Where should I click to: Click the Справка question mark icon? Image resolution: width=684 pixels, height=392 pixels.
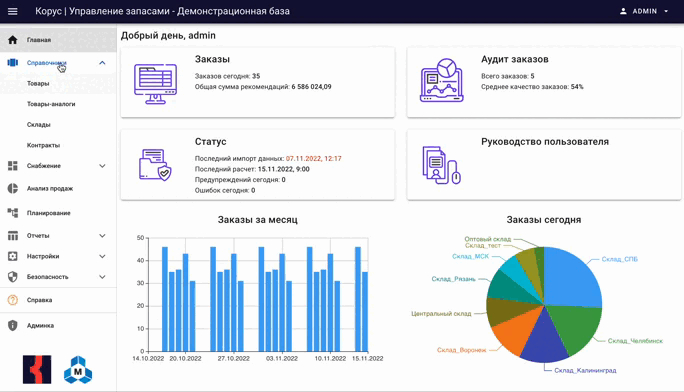(x=13, y=300)
